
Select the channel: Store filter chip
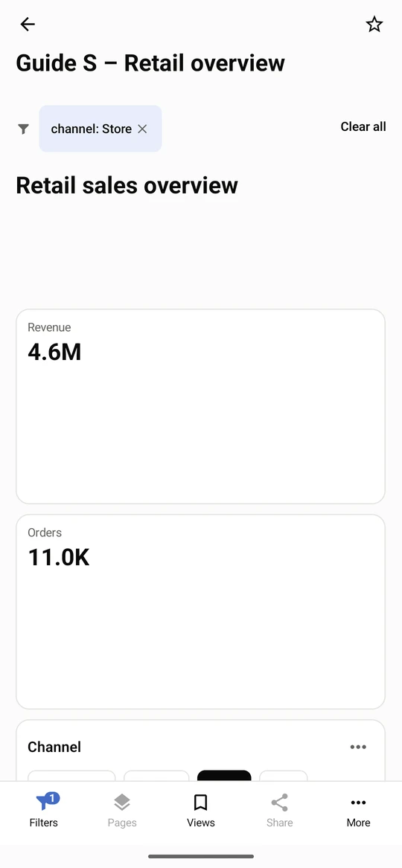(100, 129)
